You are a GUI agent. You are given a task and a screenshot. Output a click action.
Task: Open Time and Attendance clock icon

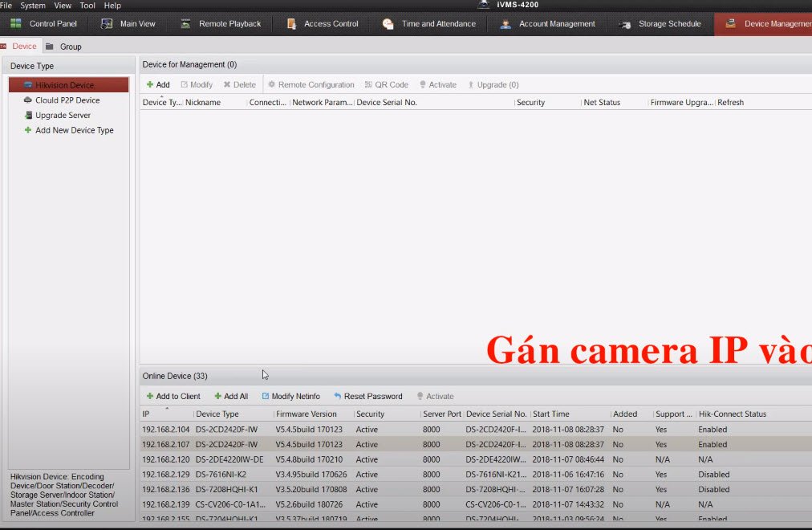pyautogui.click(x=388, y=23)
